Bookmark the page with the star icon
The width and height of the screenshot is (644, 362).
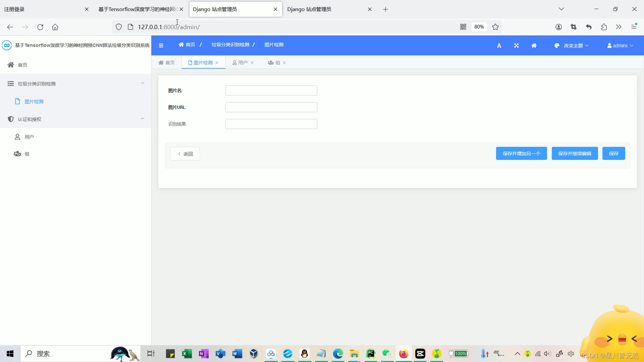click(x=495, y=27)
